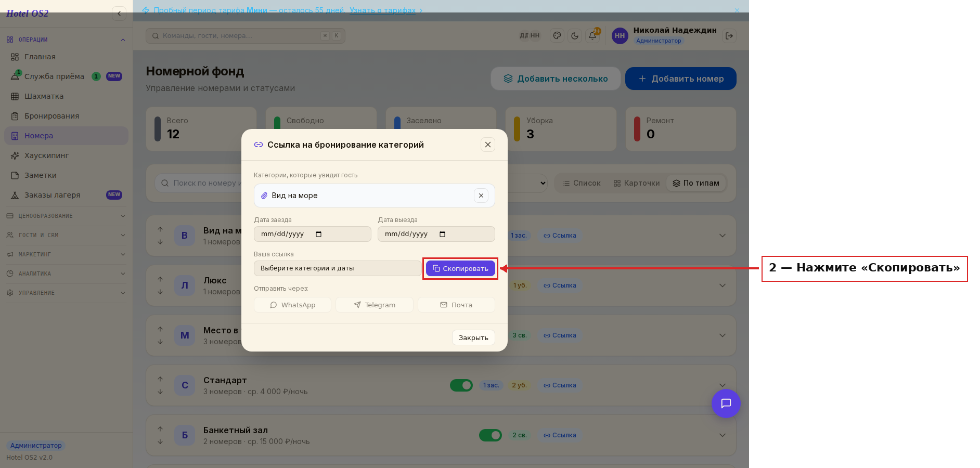
Task: Send the link via Telegram
Action: pos(375,305)
